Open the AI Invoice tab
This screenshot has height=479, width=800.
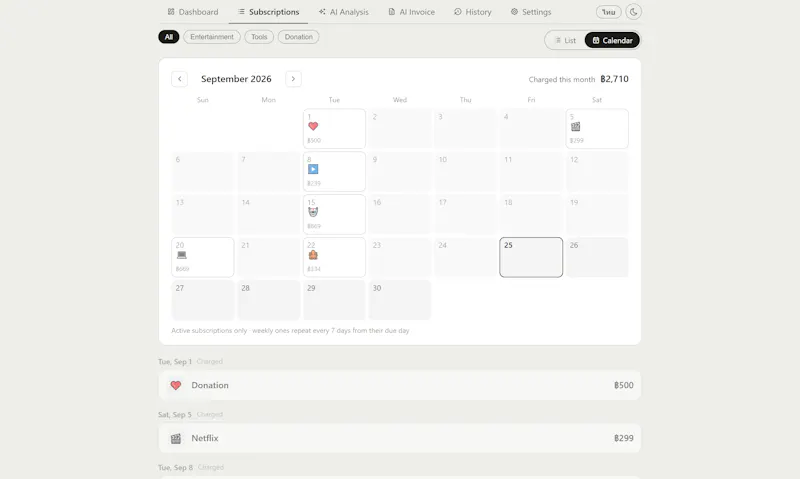(411, 12)
